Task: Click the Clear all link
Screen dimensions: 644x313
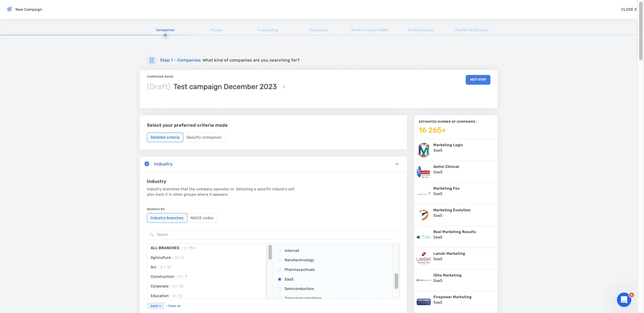Action: coord(174,306)
